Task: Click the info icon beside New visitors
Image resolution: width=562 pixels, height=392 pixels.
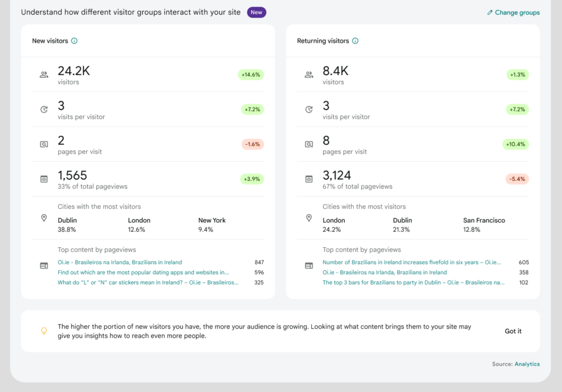Action: 75,41
